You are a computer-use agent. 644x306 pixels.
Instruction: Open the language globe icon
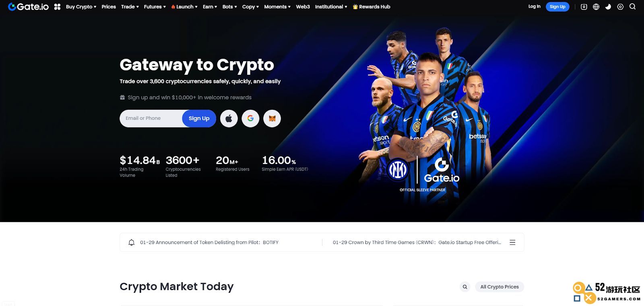[596, 7]
